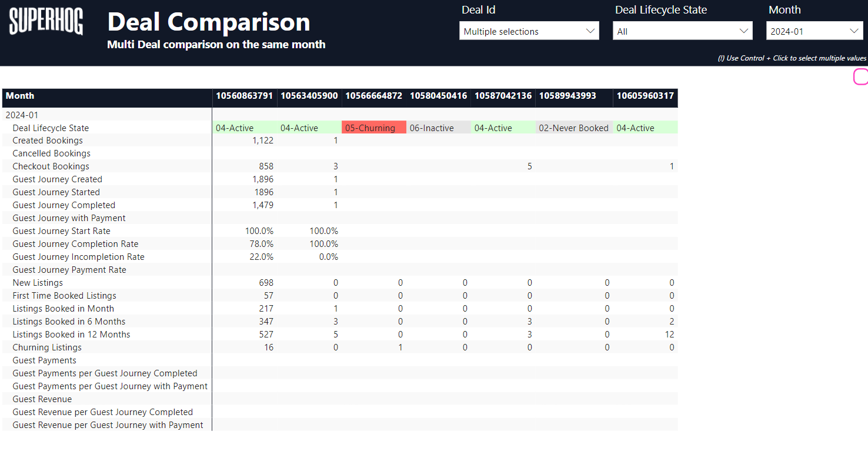
Task: Click the Superhog logo
Action: click(46, 22)
